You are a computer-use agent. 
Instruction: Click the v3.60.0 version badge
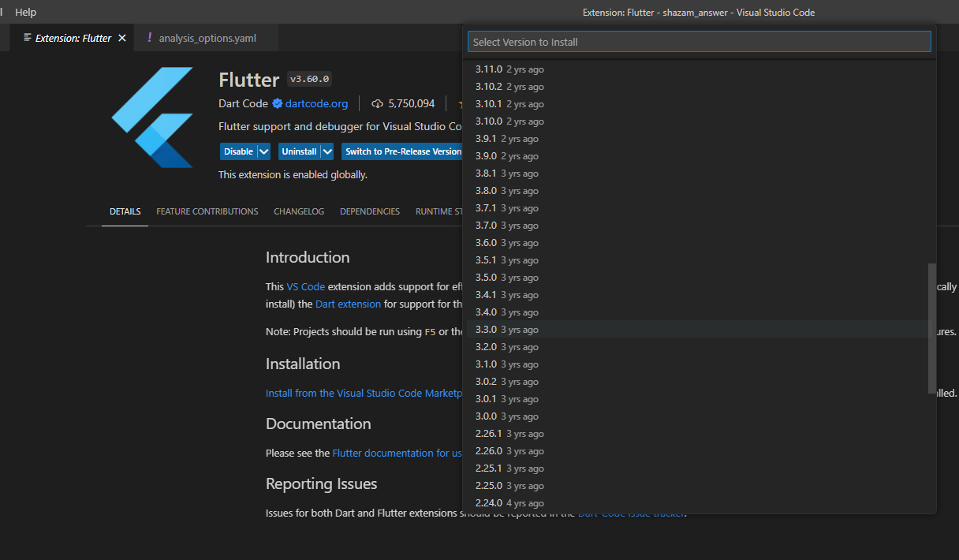(310, 79)
